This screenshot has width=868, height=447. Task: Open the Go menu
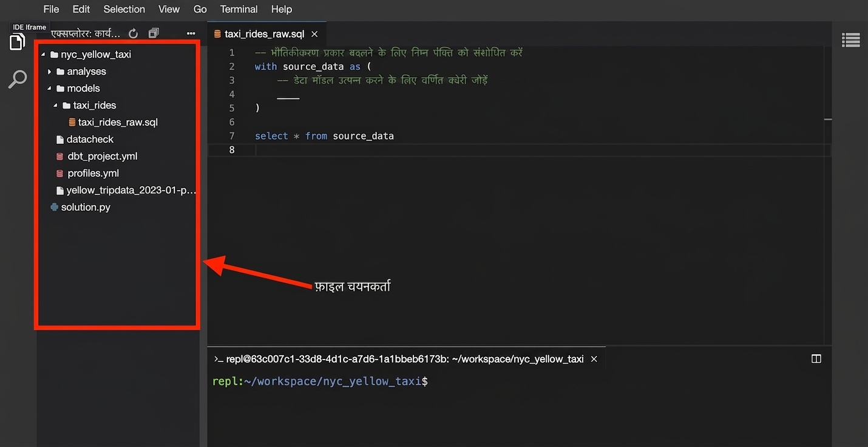tap(200, 9)
